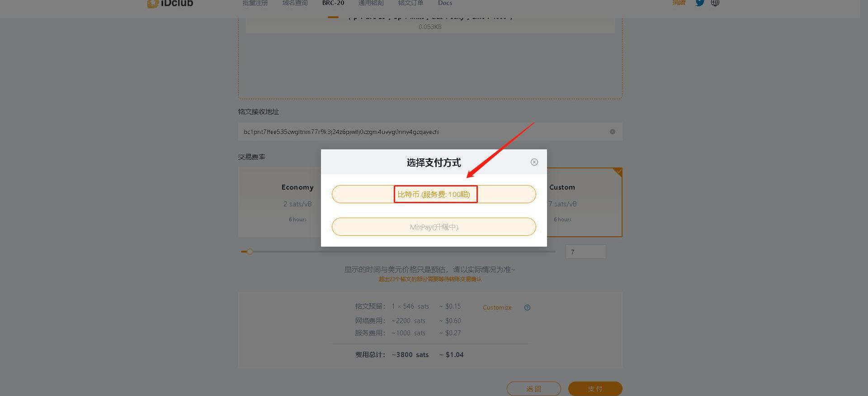Viewport: 868px width, 396px height.
Task: Choose the Bitcoin payment option
Action: [x=434, y=194]
